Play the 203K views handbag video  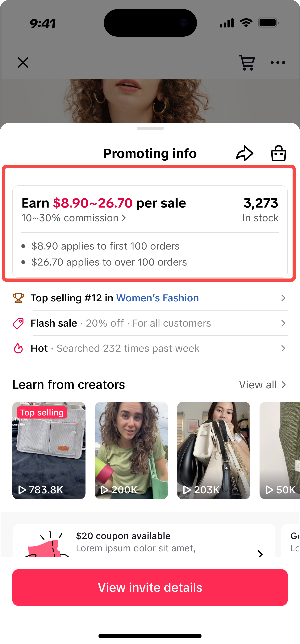(213, 451)
